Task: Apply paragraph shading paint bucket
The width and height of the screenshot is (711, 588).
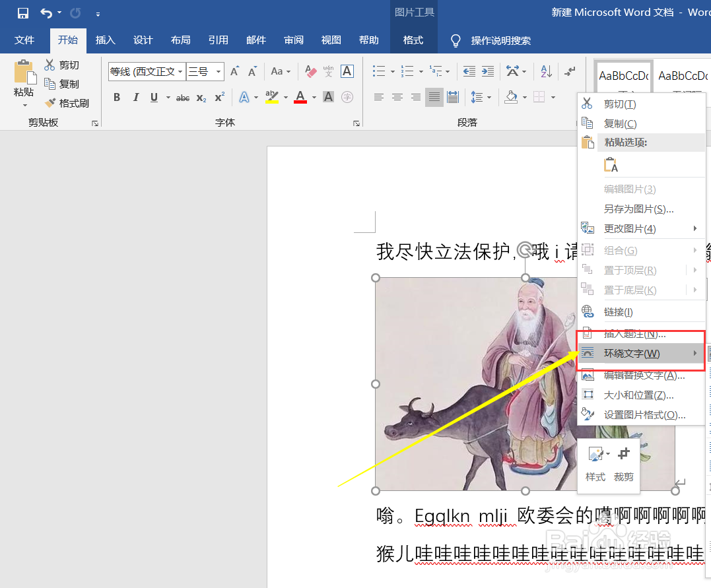Action: pyautogui.click(x=512, y=97)
